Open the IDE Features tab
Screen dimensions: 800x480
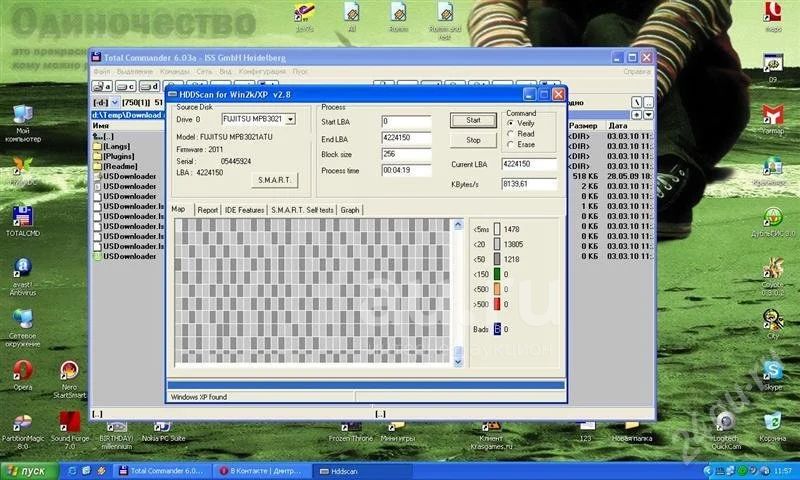point(244,210)
